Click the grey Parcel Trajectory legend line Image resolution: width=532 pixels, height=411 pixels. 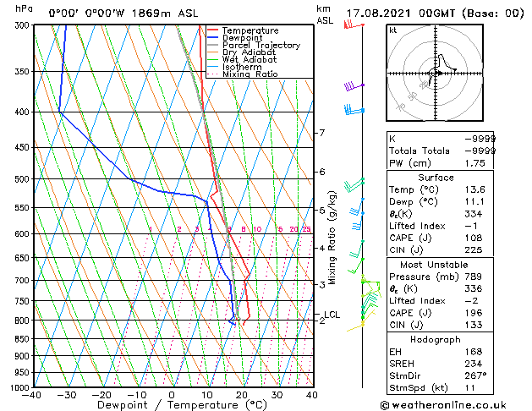pyautogui.click(x=212, y=45)
